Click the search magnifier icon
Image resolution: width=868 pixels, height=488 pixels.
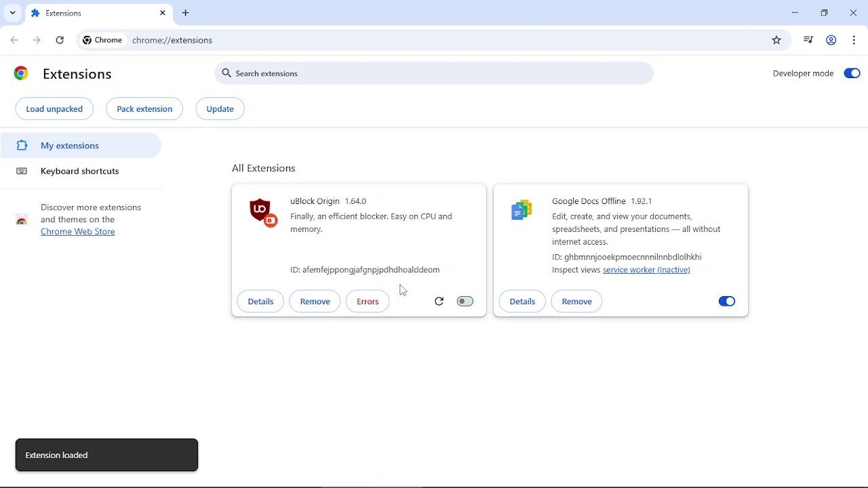pyautogui.click(x=226, y=73)
